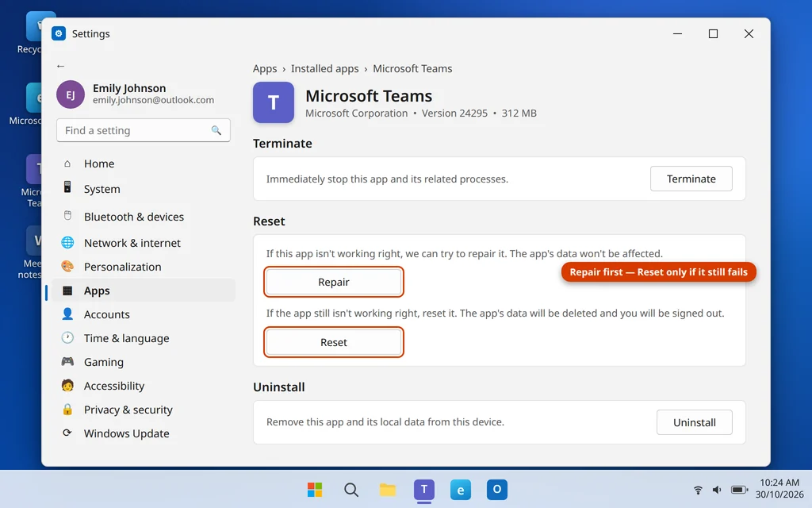The height and width of the screenshot is (508, 812).
Task: Click the Accounts person icon
Action: 67,314
